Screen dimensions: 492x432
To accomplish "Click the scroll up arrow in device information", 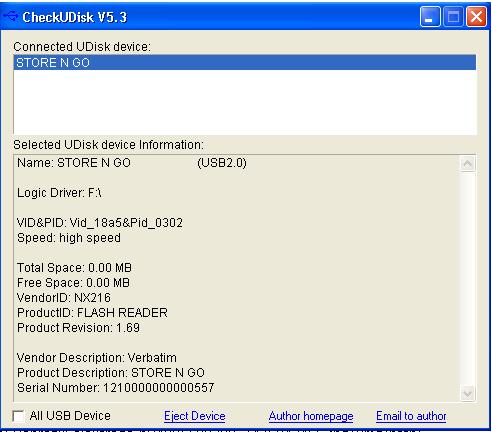I will click(467, 163).
